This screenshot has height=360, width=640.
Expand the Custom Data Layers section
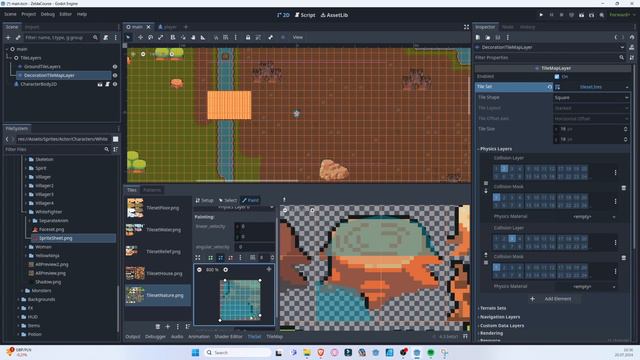[502, 326]
